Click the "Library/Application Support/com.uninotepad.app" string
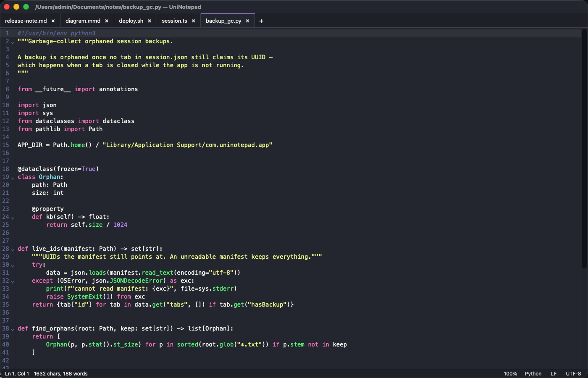 click(187, 145)
